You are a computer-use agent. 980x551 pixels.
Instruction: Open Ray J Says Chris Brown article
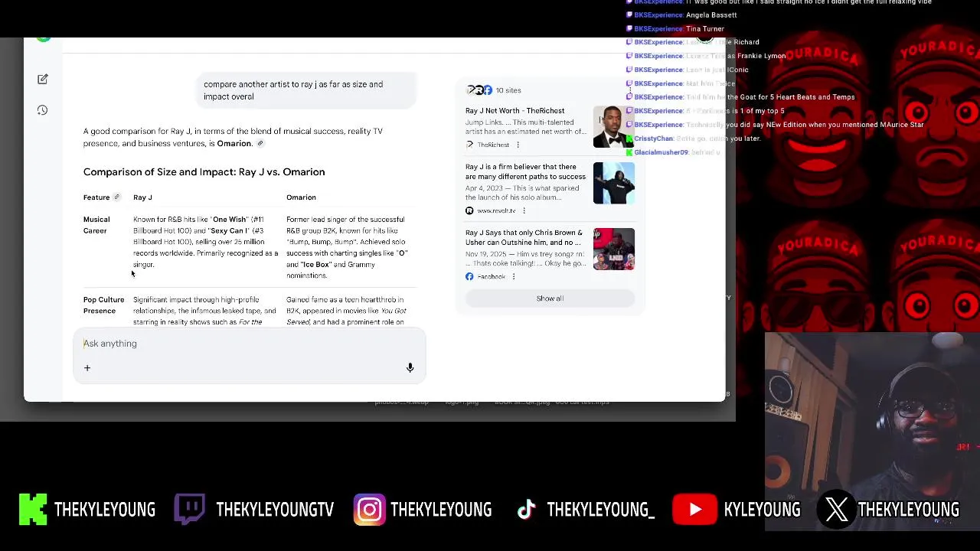524,237
